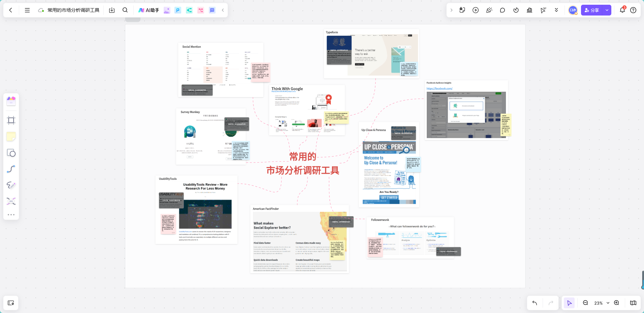The width and height of the screenshot is (644, 313).
Task: Click the cloud sync status icon
Action: pyautogui.click(x=41, y=10)
